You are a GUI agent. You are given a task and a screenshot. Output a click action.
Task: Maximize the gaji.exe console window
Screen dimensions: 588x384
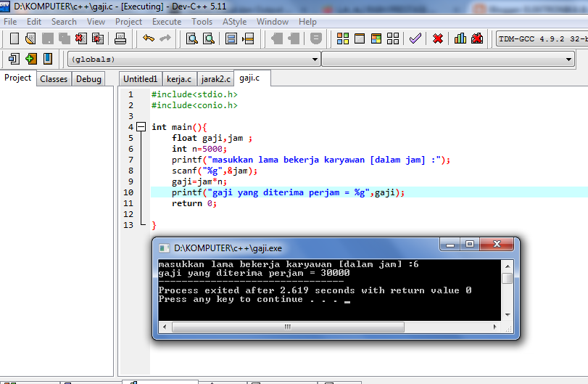click(470, 245)
